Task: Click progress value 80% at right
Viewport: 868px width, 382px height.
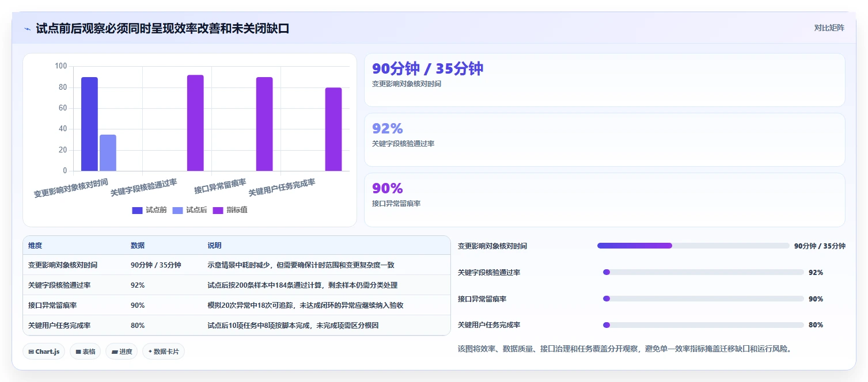Action: click(816, 325)
